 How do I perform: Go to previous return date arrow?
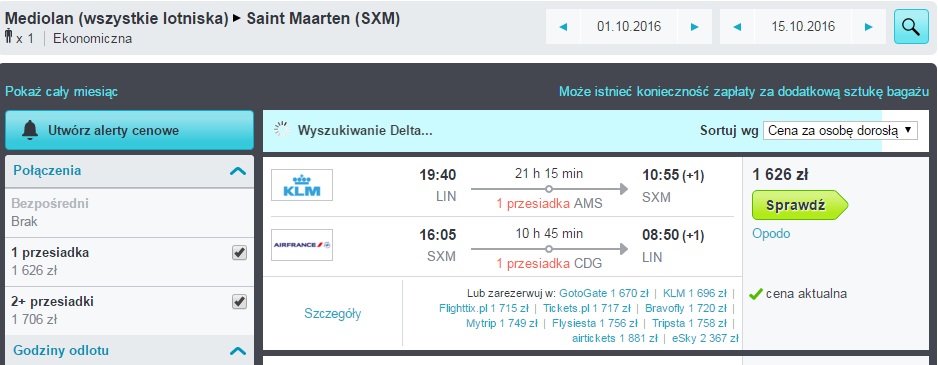737,26
